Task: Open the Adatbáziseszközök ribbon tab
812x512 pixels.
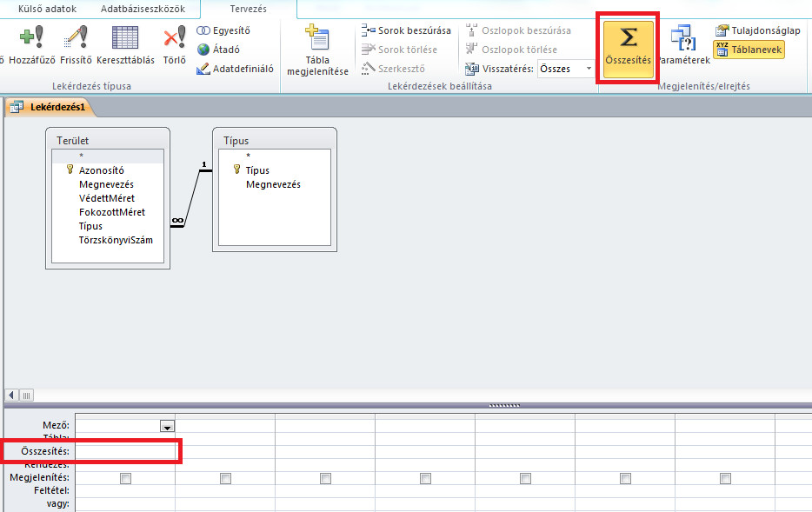Action: (143, 9)
